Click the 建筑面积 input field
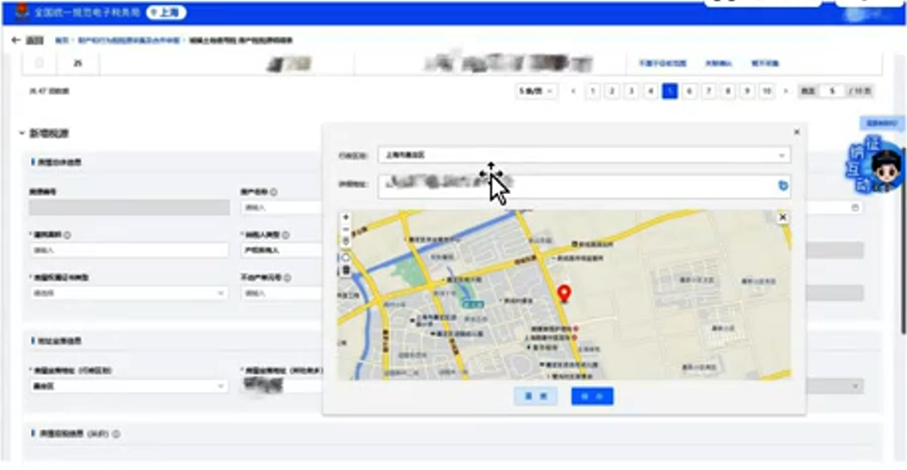907x470 pixels. [x=129, y=250]
